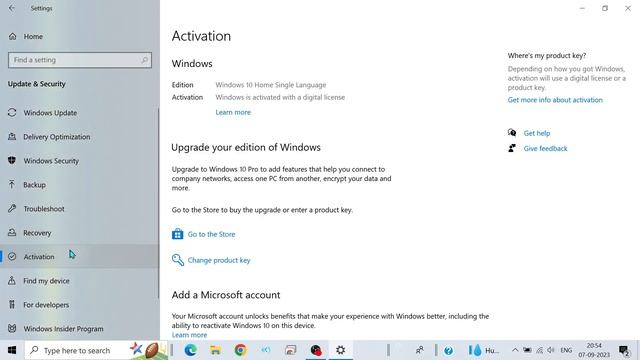Open the People icon in the taskbar
640x360 pixels.
click(419, 350)
